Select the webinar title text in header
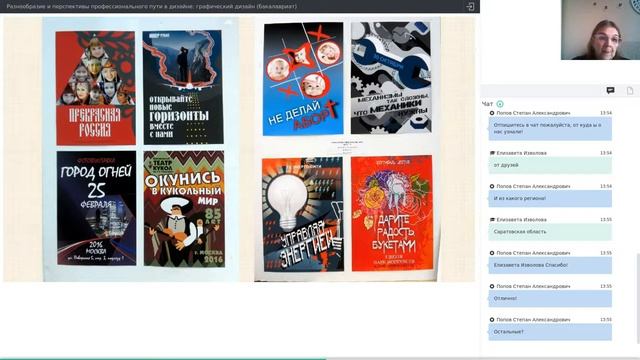 coord(151,7)
